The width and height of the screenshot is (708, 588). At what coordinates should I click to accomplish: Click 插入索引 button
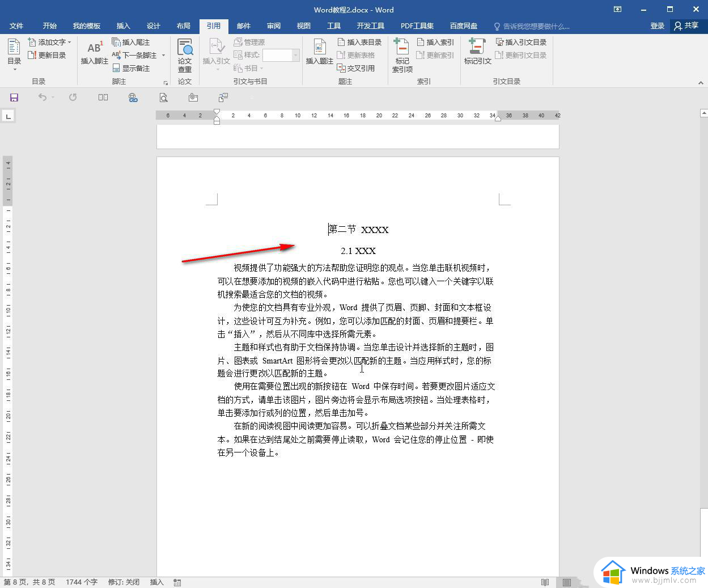click(x=435, y=42)
